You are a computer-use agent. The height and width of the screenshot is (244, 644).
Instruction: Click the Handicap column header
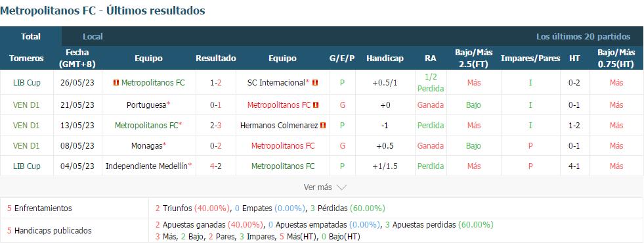tap(385, 58)
